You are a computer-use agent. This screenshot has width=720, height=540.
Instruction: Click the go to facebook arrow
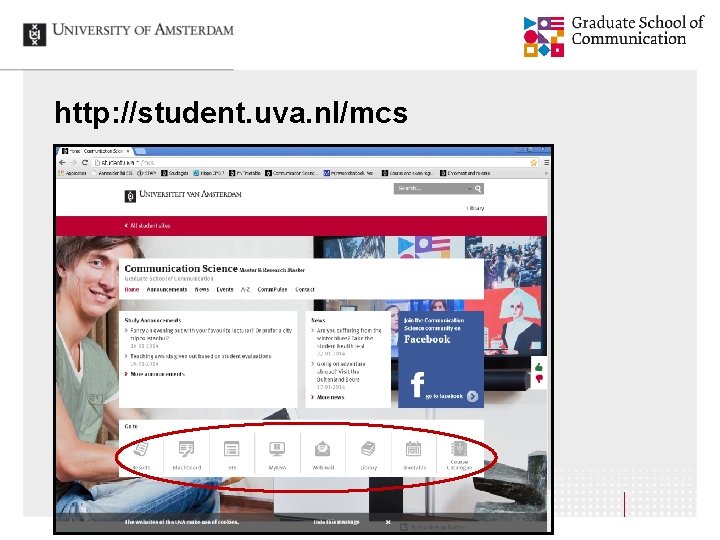472,396
